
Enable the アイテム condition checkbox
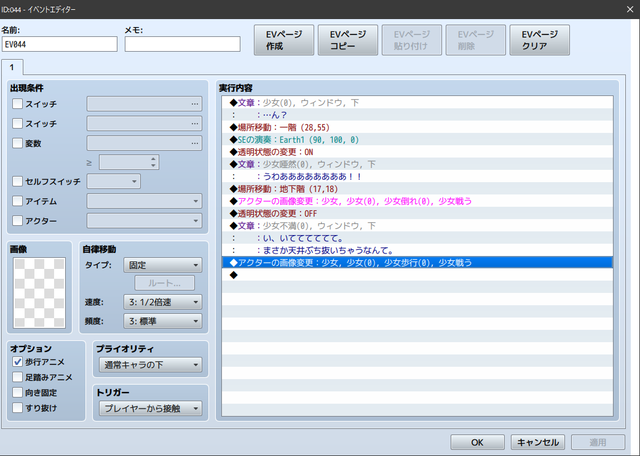click(x=17, y=201)
